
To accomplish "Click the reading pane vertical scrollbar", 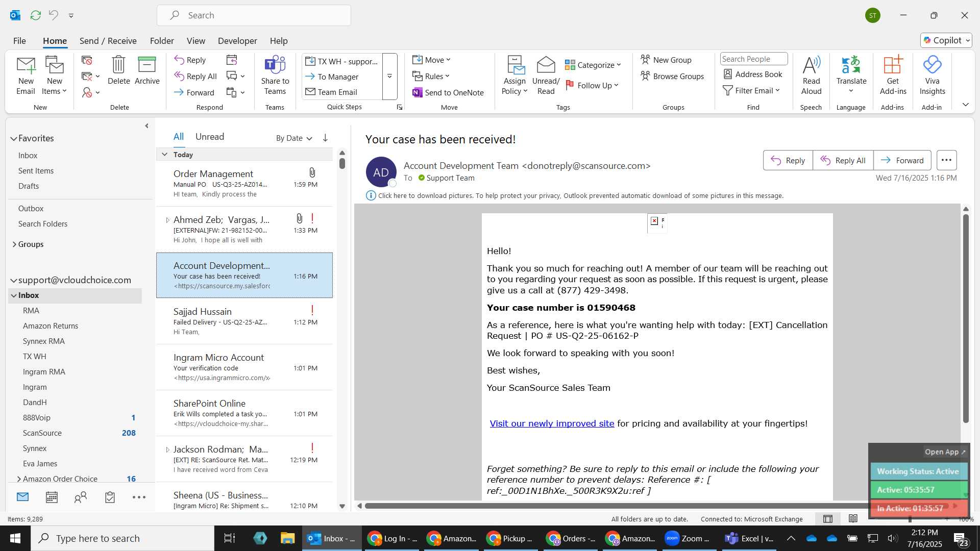I will (x=965, y=319).
